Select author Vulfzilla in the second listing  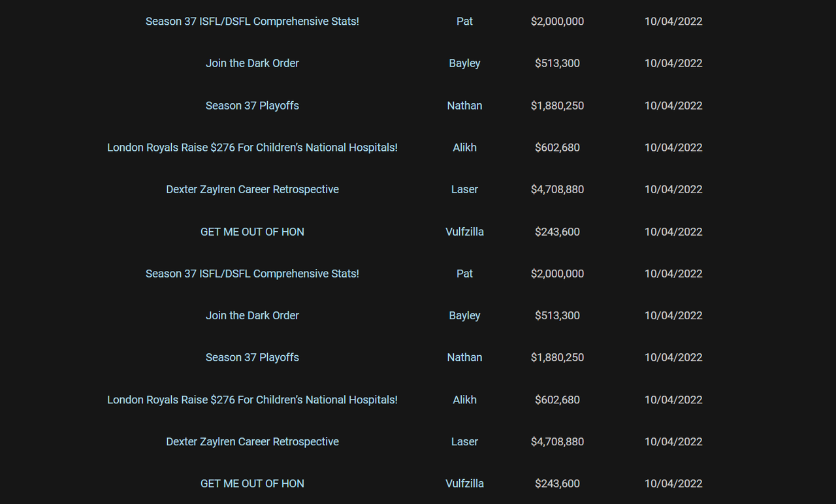[464, 484]
